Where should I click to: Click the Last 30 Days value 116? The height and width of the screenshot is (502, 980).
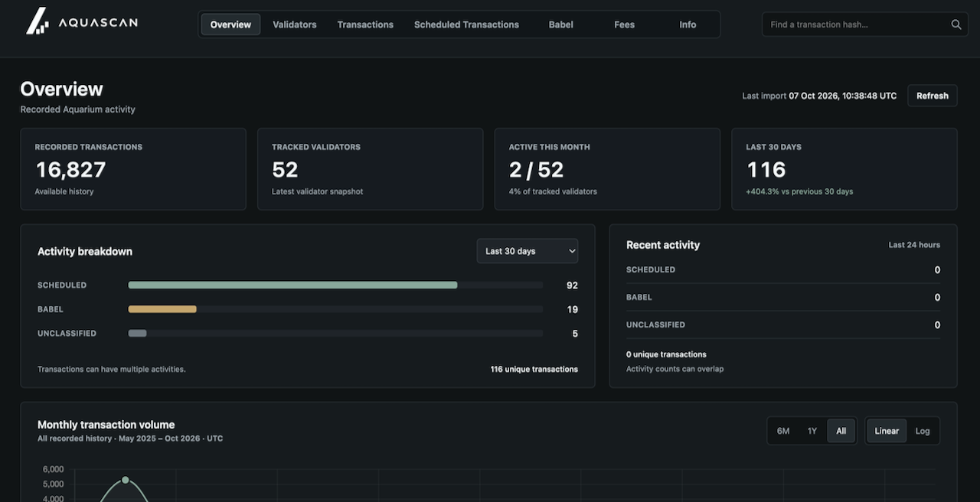click(766, 169)
